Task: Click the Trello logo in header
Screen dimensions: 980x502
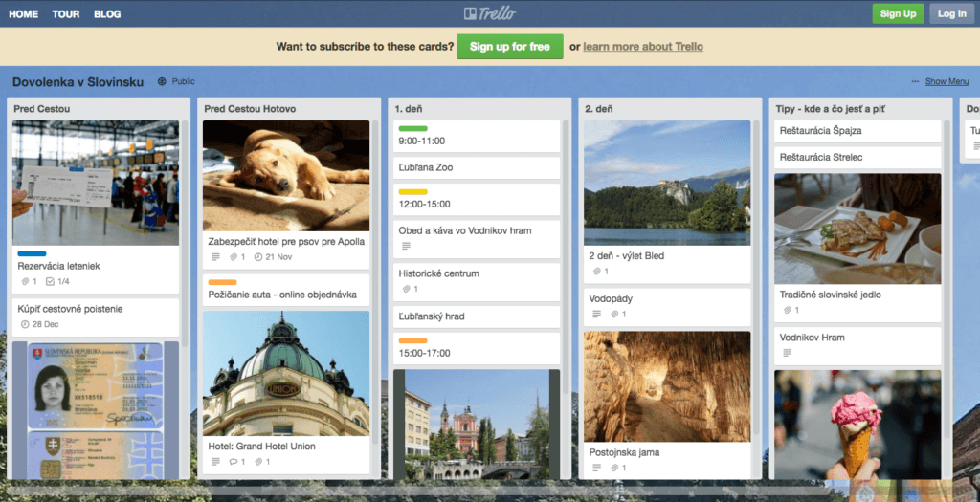Action: (489, 13)
